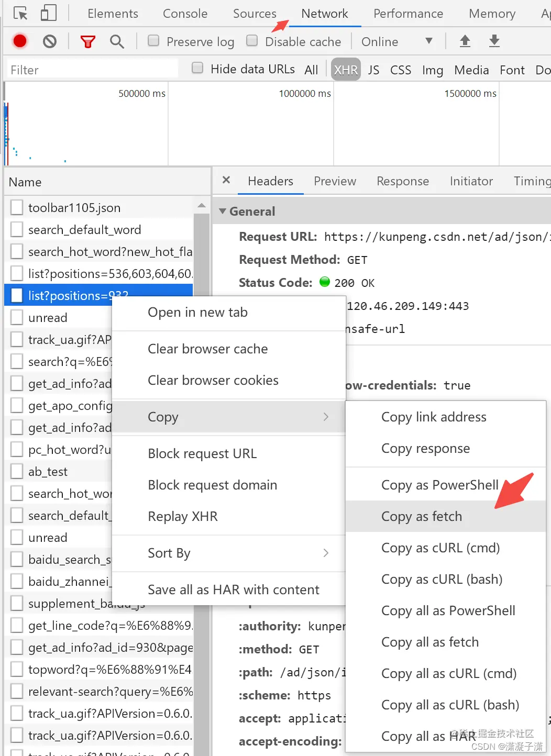Choose Copy all as PowerShell
Viewport: 551px width, 756px height.
point(446,610)
